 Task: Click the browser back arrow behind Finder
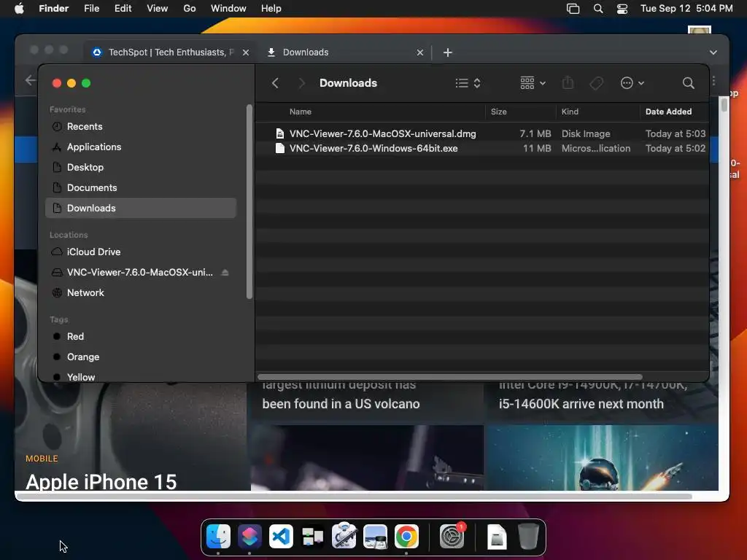[x=31, y=80]
